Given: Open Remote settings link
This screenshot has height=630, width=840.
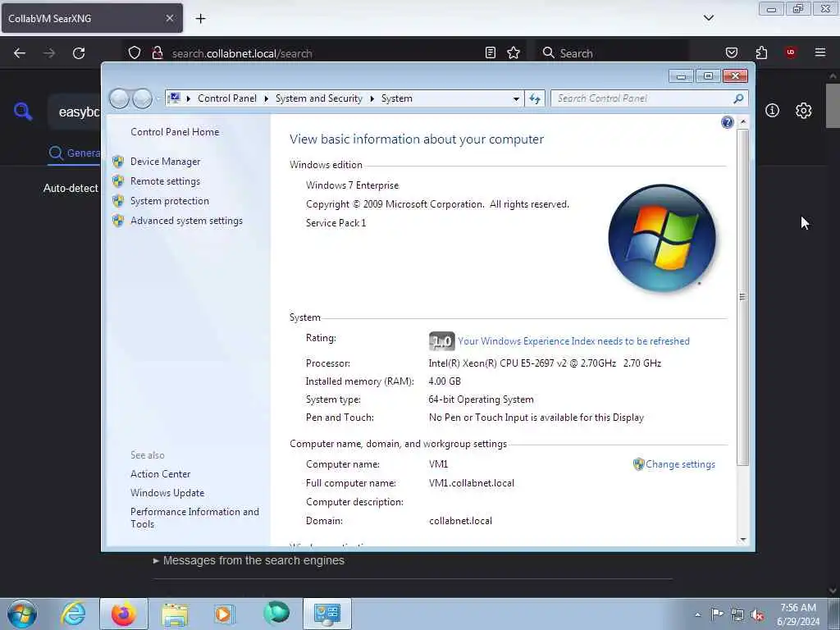Looking at the screenshot, I should [165, 181].
